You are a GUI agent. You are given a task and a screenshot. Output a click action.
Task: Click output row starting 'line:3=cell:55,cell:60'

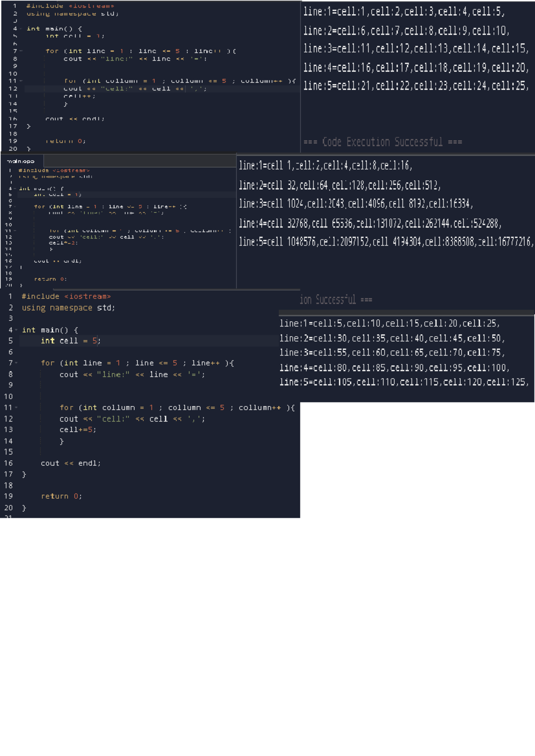pyautogui.click(x=392, y=353)
